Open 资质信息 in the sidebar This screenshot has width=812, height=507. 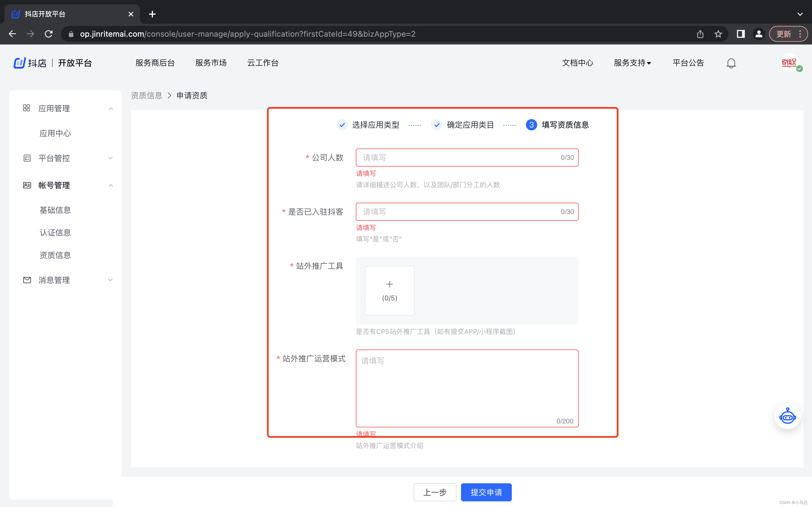[x=55, y=255]
